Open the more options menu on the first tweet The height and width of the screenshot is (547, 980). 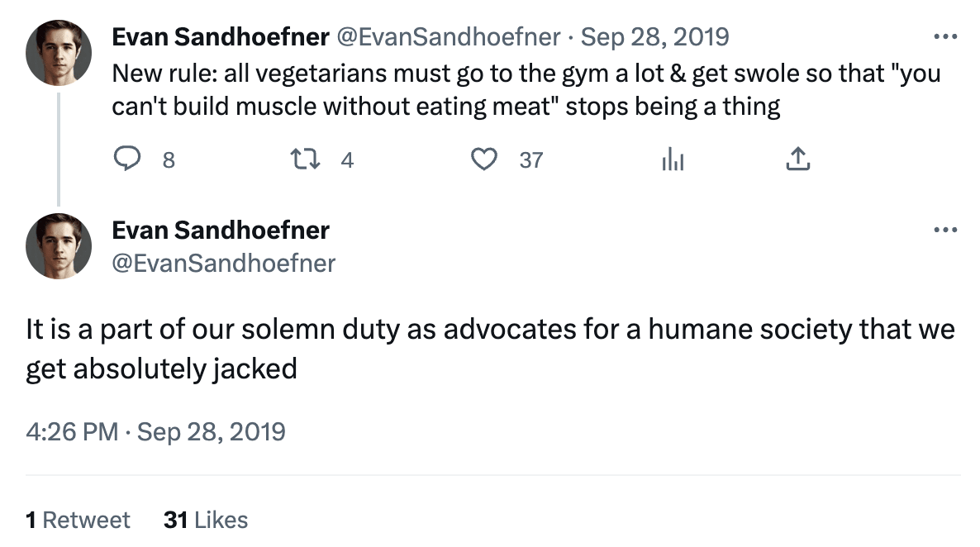944,37
